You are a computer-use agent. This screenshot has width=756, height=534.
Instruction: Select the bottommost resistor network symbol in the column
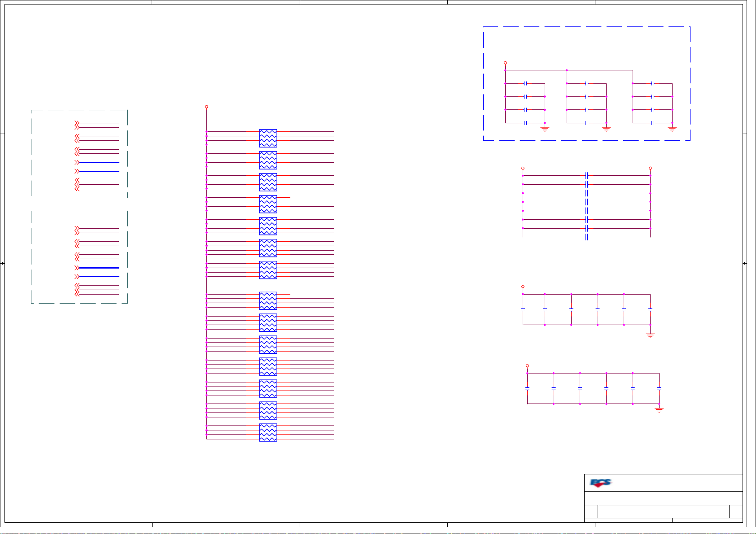[x=268, y=432]
